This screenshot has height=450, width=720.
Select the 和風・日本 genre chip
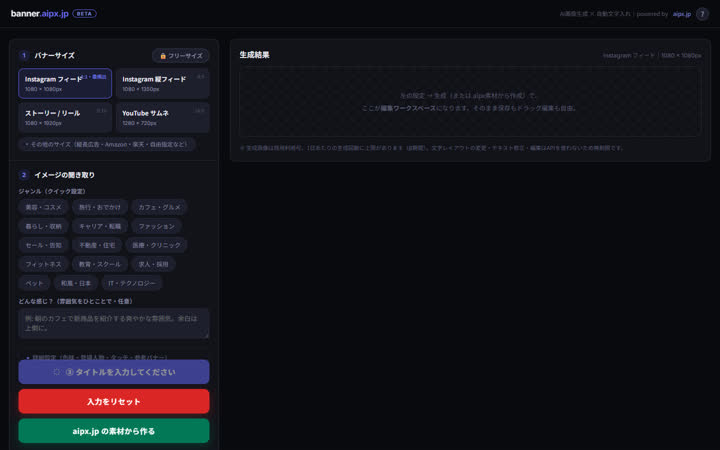point(76,283)
